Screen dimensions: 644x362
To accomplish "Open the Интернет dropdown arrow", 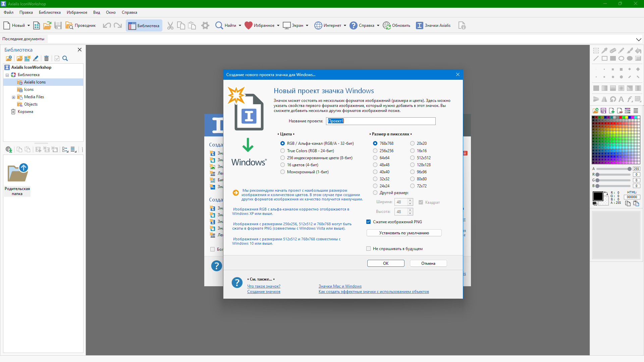I will [345, 25].
